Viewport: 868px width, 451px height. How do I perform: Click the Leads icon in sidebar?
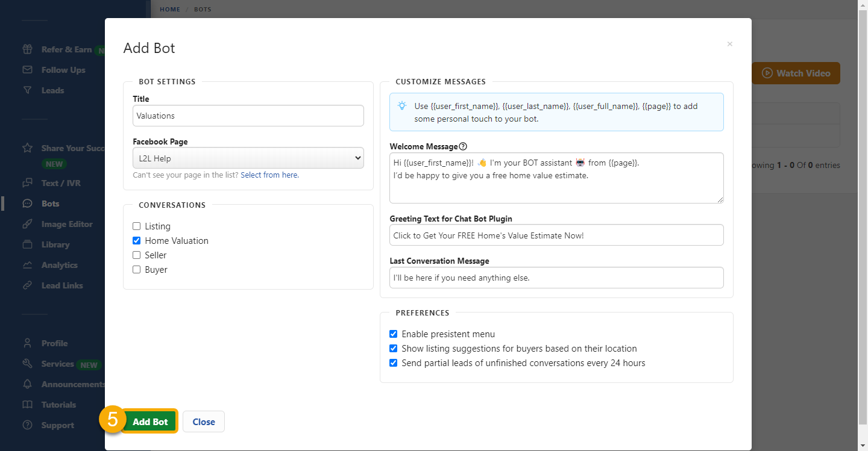click(27, 90)
